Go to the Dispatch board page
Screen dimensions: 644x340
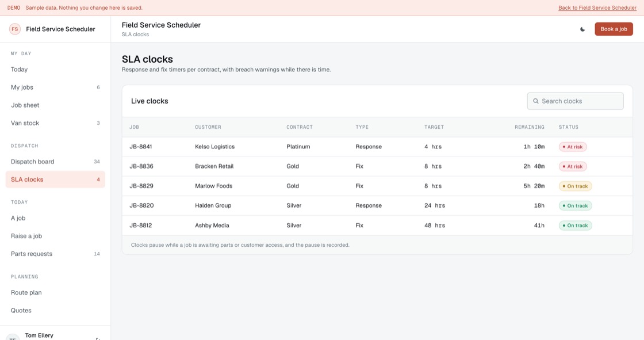(x=55, y=162)
